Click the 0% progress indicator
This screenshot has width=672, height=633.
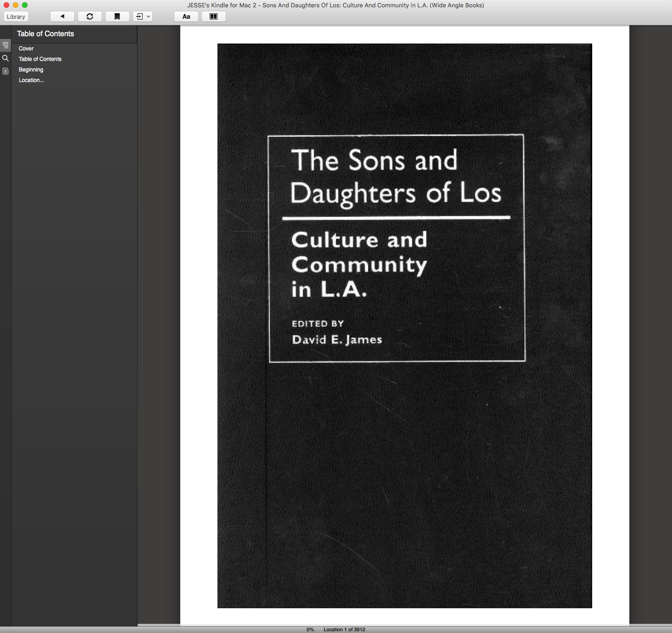point(310,629)
